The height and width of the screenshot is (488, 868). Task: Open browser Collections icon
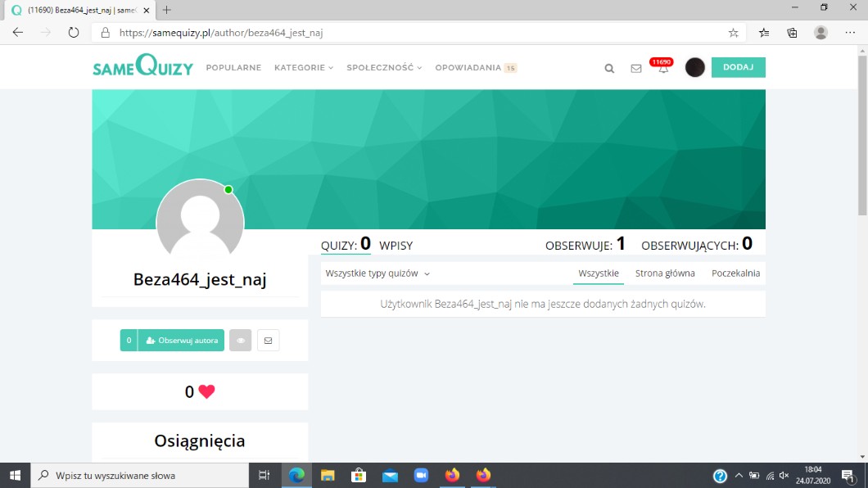coord(792,33)
